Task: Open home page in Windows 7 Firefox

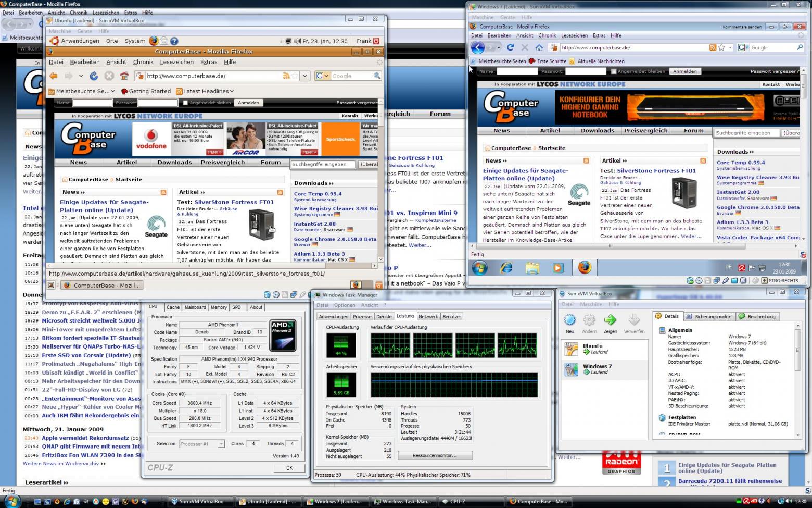Action: point(539,47)
